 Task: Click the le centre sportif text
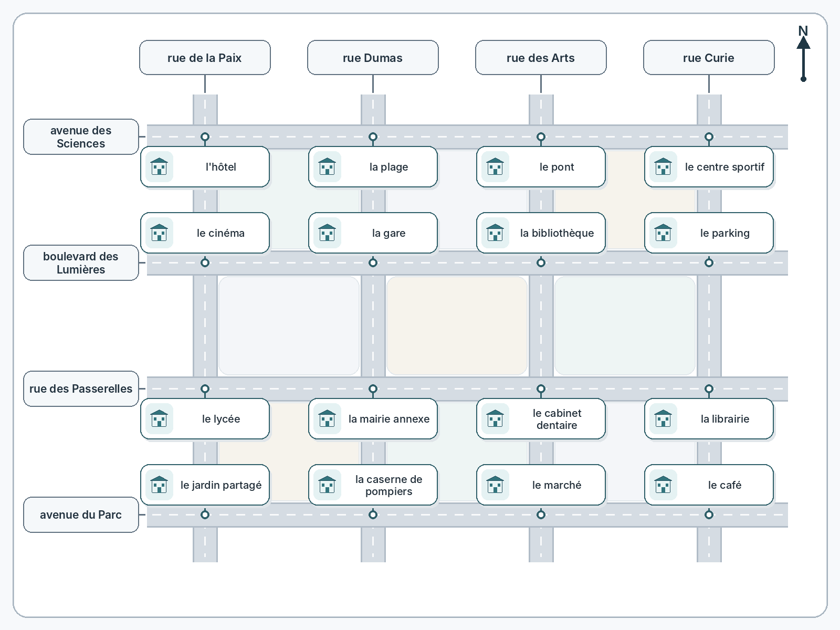pos(725,167)
